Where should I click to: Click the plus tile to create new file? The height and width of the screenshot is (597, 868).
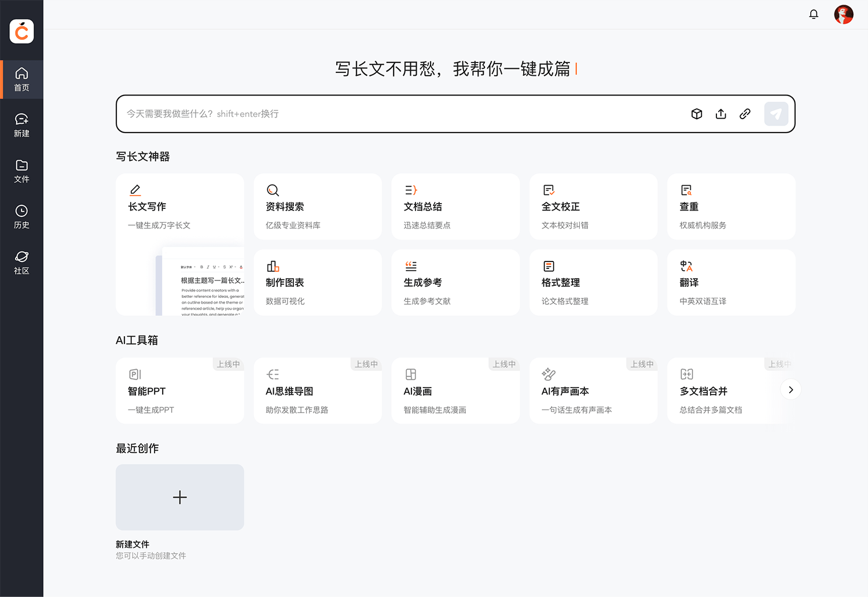click(179, 497)
